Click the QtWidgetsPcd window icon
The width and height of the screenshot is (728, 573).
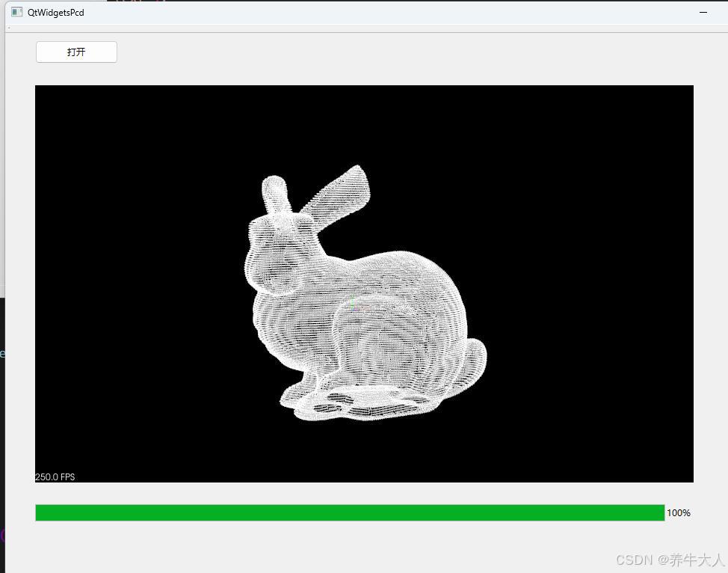[16, 12]
